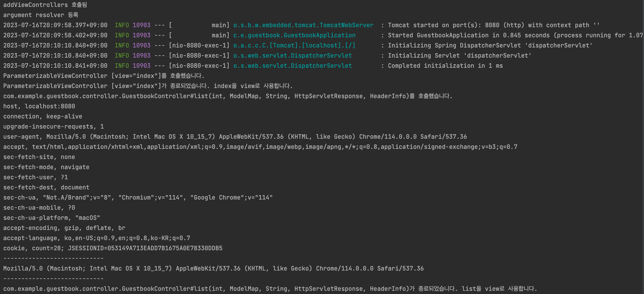Click the c.e.guestbook.GuestbookApplication logger name
644x294 pixels.
tap(294, 35)
